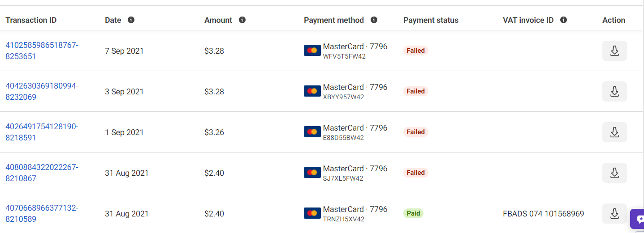
Task: Download receipt for 3 Sep 2021 transaction
Action: 614,92
